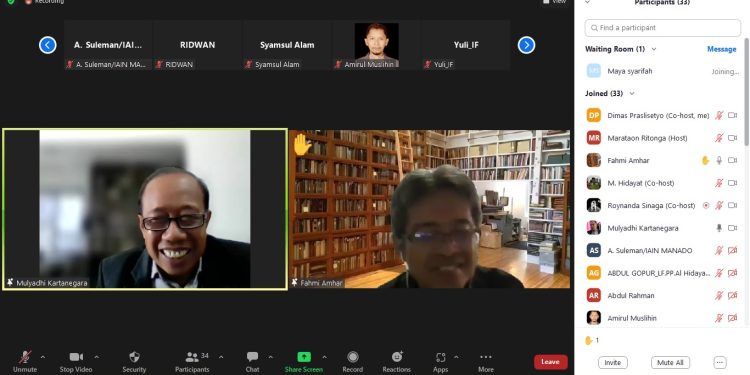Screen dimensions: 750x375
Task: Select the RIDWAN gallery tile
Action: pos(198,45)
